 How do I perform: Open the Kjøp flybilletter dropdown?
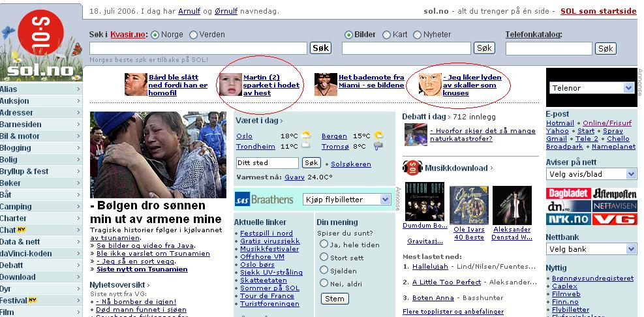tap(346, 200)
